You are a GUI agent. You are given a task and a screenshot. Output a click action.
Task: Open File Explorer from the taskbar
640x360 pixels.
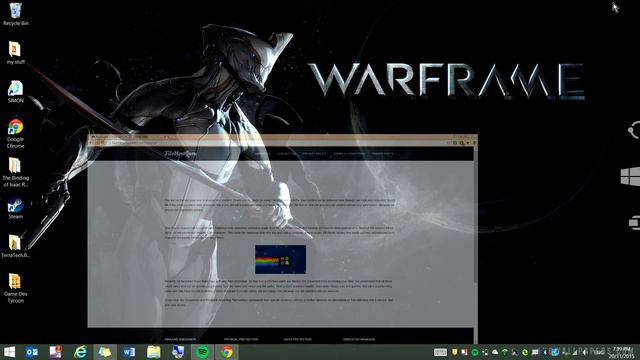click(x=153, y=352)
